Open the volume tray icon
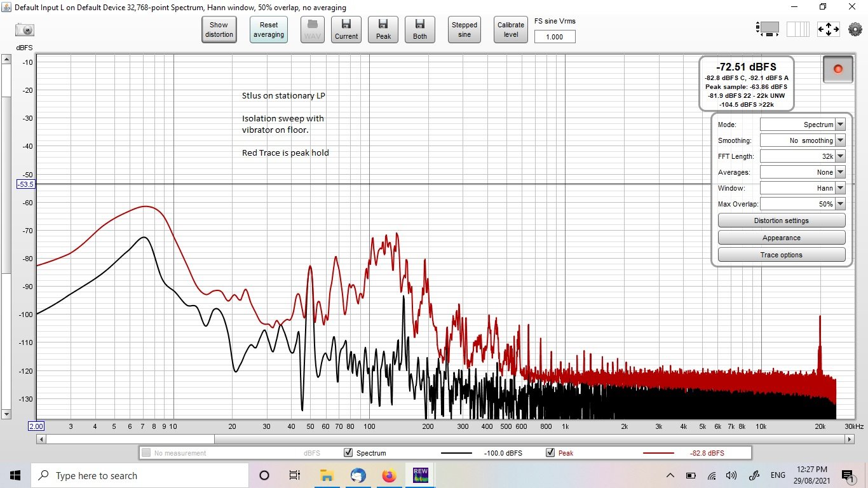Screen dimensions: 868x488 click(731, 475)
